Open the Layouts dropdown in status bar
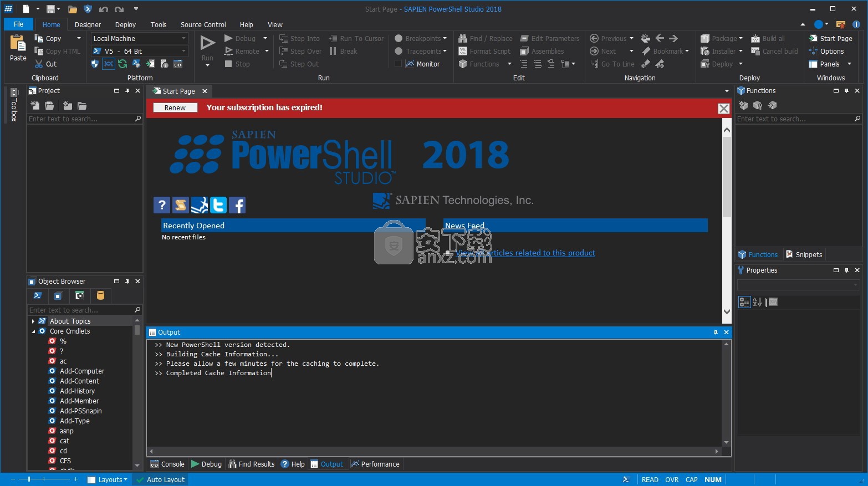The height and width of the screenshot is (486, 868). [x=108, y=479]
